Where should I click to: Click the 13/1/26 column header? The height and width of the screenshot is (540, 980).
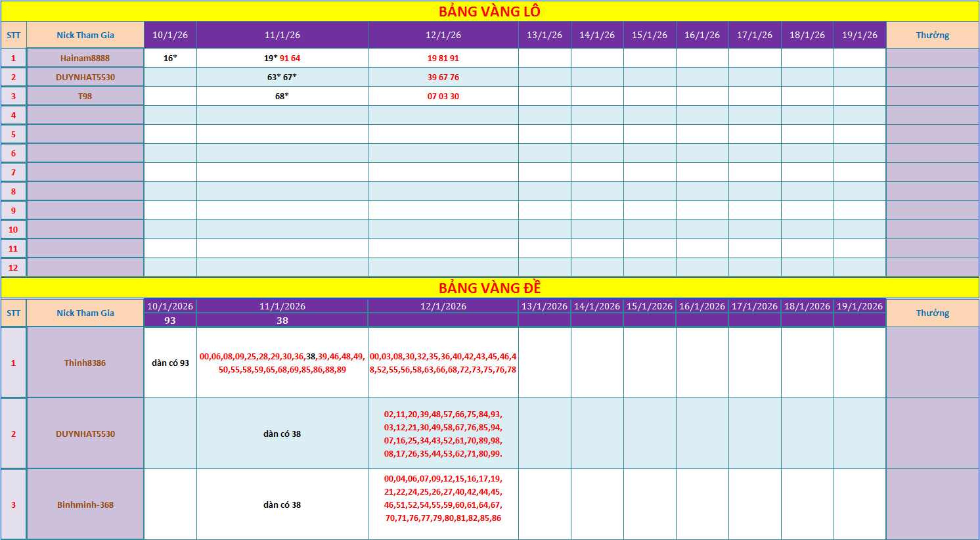[545, 35]
